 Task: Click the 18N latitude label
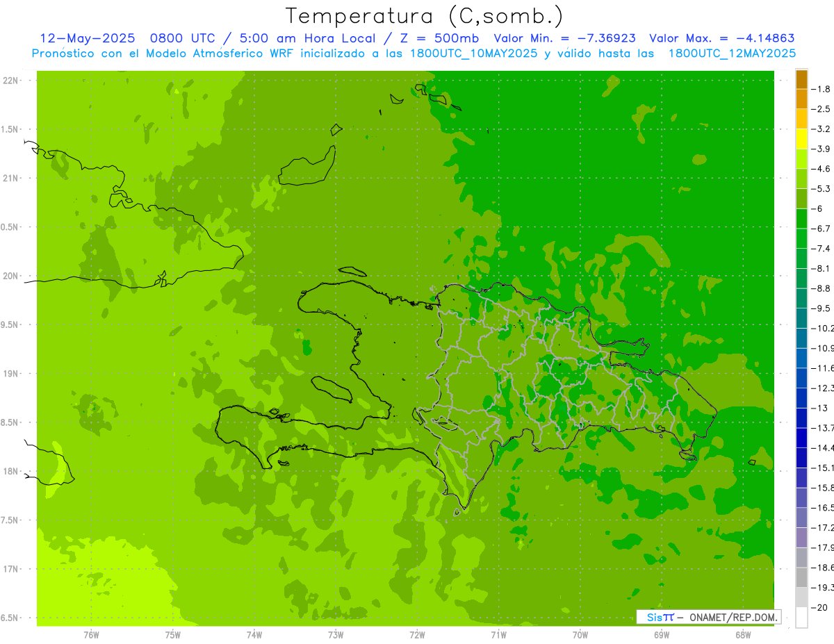pos(11,472)
